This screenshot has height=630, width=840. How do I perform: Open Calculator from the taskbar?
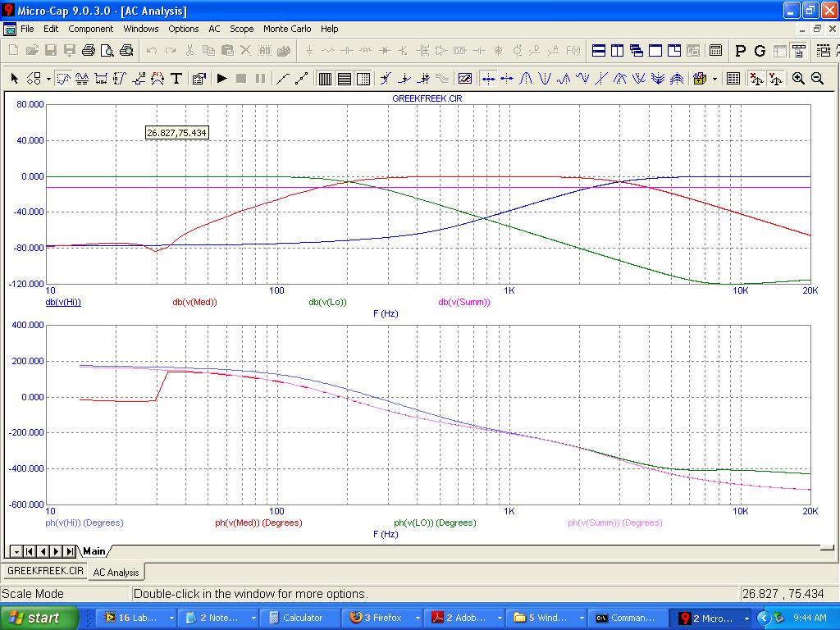pos(302,618)
